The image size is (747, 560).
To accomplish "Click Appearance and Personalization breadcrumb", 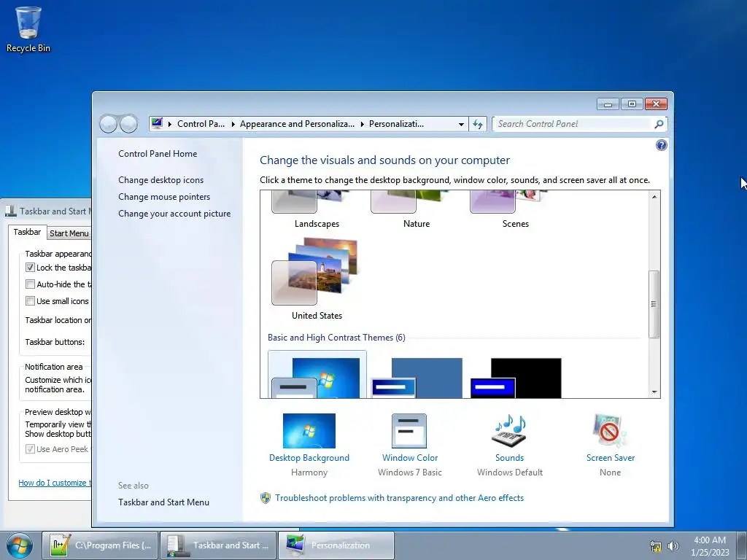I will (x=297, y=124).
